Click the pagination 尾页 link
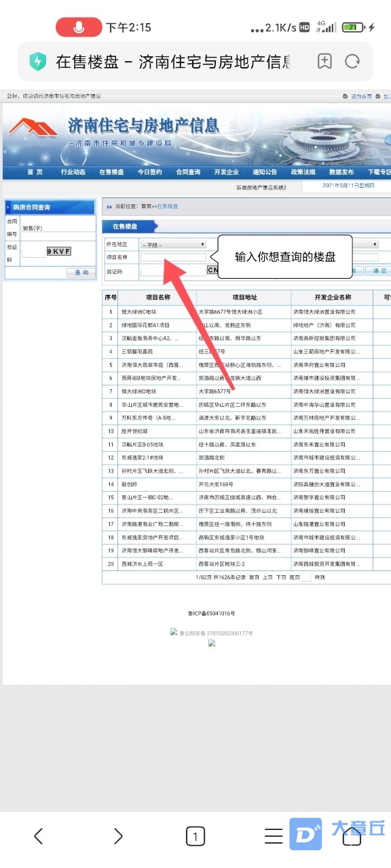Viewport: 391px width, 868px height. coord(295,577)
